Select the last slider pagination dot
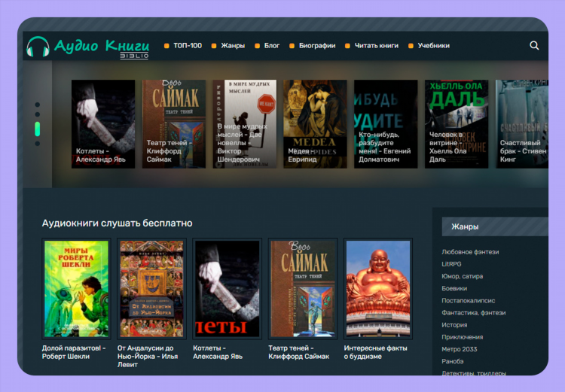The image size is (565, 392). pyautogui.click(x=38, y=144)
